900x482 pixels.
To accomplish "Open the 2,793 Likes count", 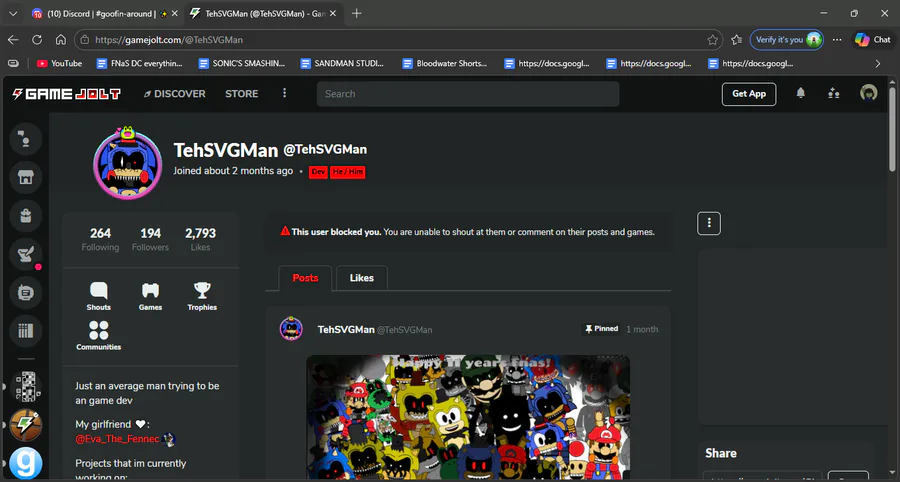I will coord(200,239).
